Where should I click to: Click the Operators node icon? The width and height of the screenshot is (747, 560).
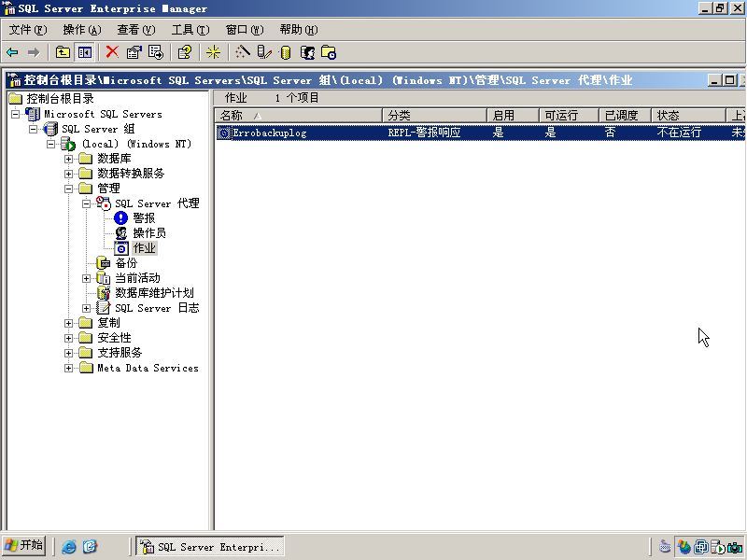121,232
